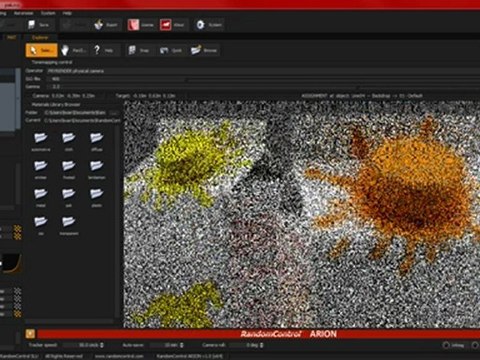Image resolution: width=480 pixels, height=360 pixels.
Task: Open the Help menu in menu bar
Action: pyautogui.click(x=67, y=13)
